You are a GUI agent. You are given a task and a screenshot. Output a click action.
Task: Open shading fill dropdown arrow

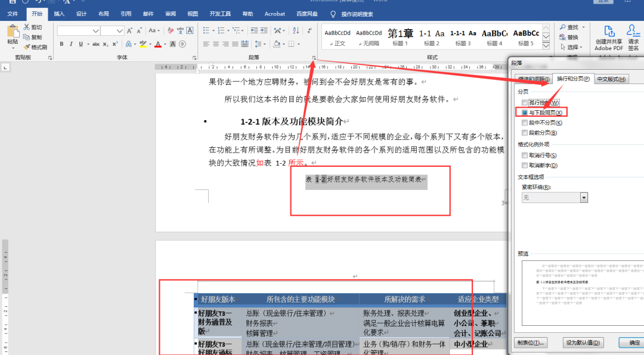284,44
